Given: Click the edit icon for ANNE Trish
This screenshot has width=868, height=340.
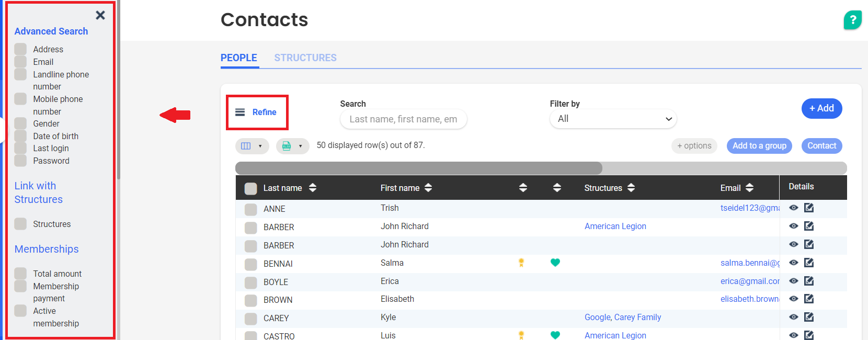Looking at the screenshot, I should (809, 208).
